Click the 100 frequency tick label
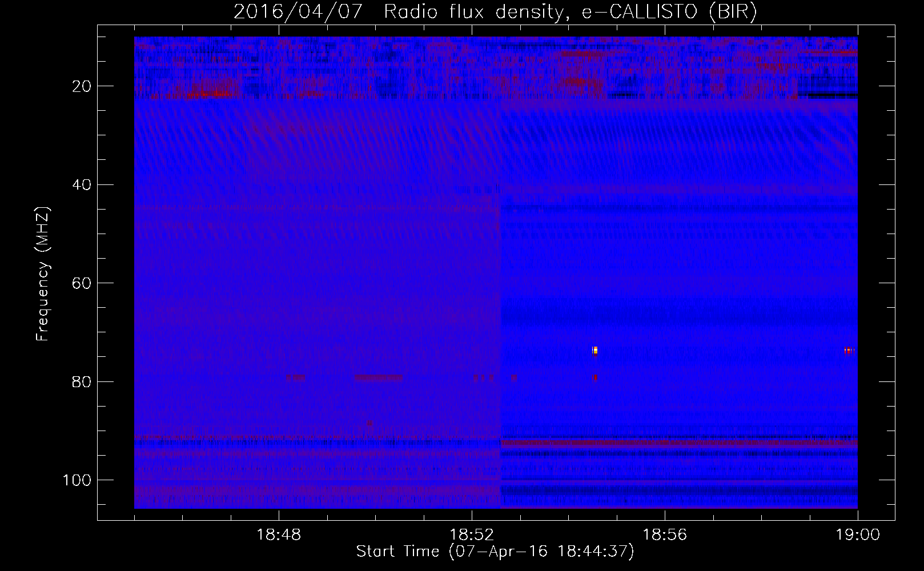 tap(77, 480)
